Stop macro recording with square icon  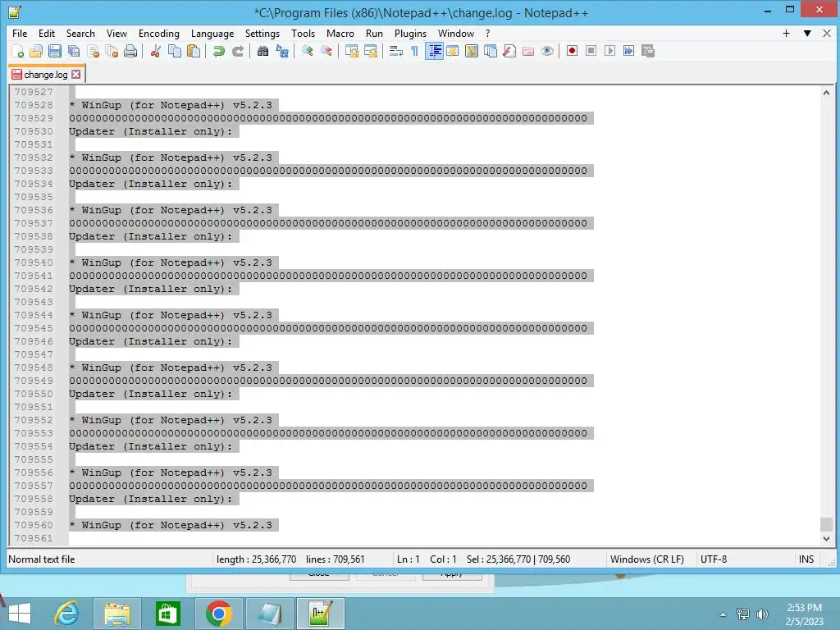[591, 51]
